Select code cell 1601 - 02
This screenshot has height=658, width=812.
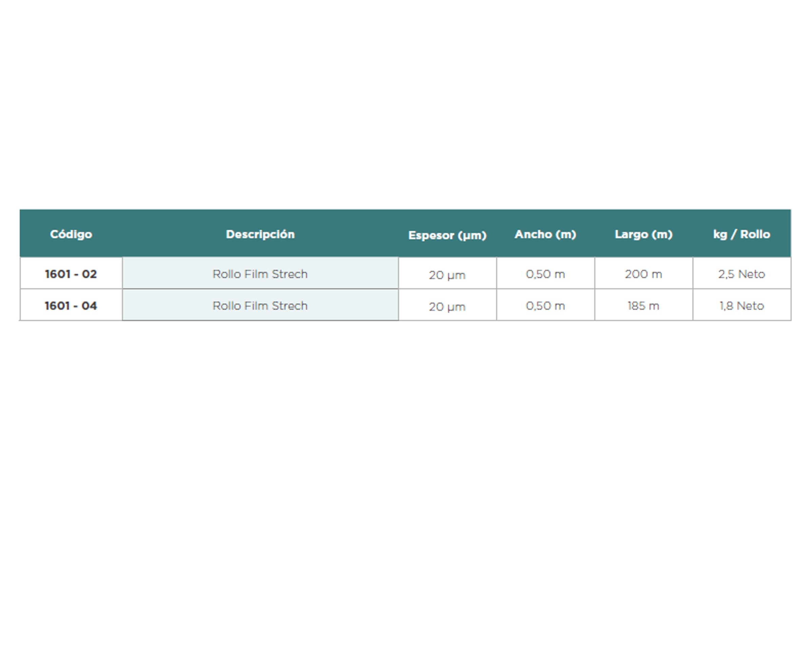tap(71, 274)
